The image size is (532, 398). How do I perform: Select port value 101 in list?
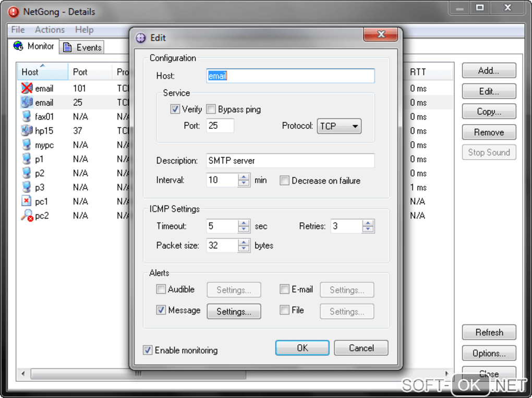[x=79, y=89]
